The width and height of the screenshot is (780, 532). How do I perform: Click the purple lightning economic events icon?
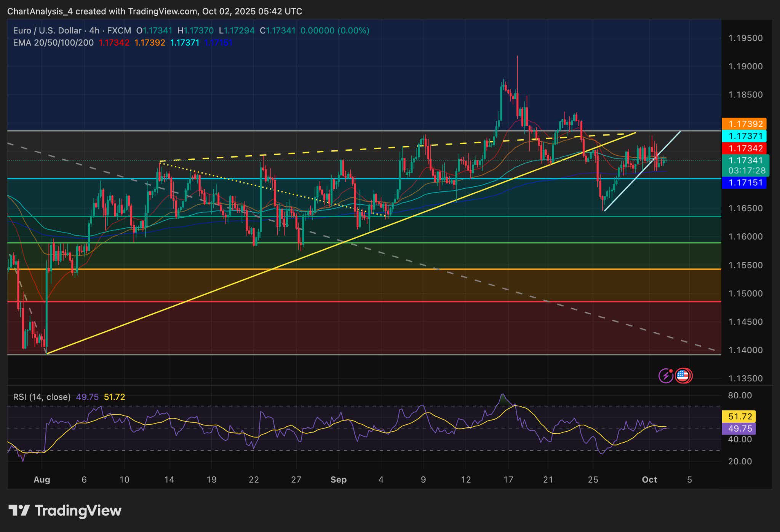coord(666,375)
